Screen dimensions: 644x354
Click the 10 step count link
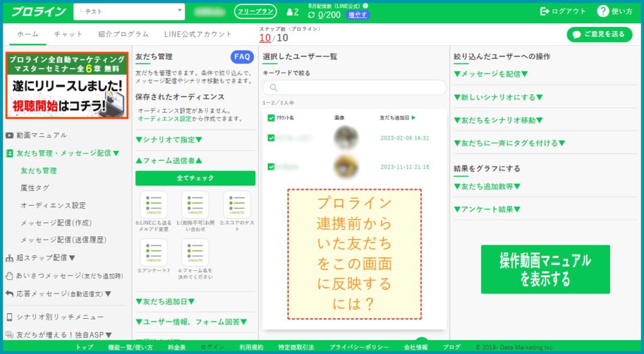265,38
